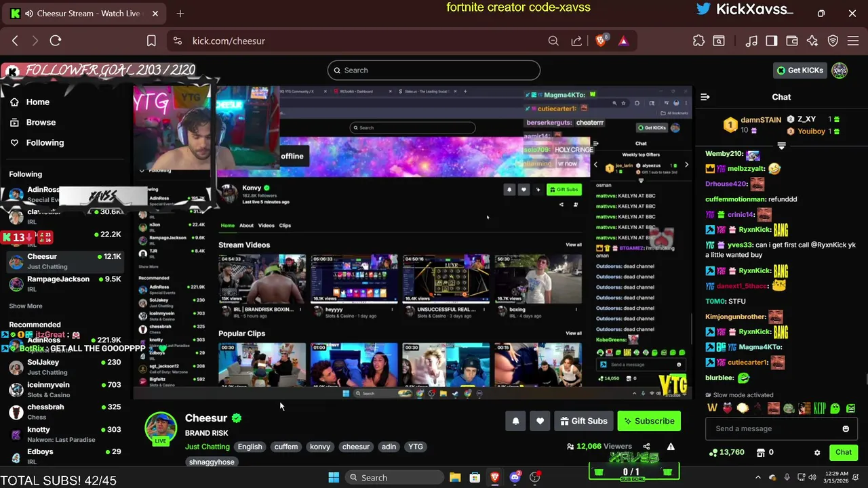The width and height of the screenshot is (868, 488).
Task: Open the channel points 13,760 balance
Action: [726, 452]
